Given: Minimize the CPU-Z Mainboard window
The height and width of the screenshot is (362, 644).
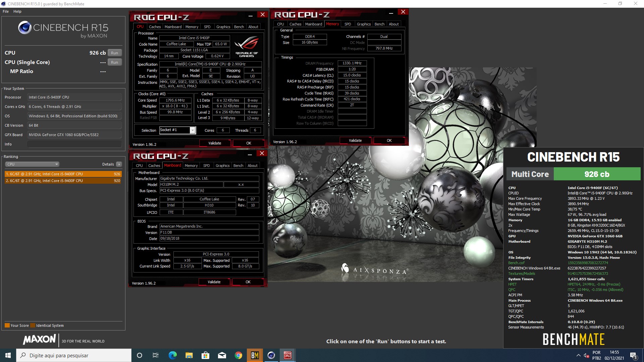Looking at the screenshot, I should coord(250,155).
